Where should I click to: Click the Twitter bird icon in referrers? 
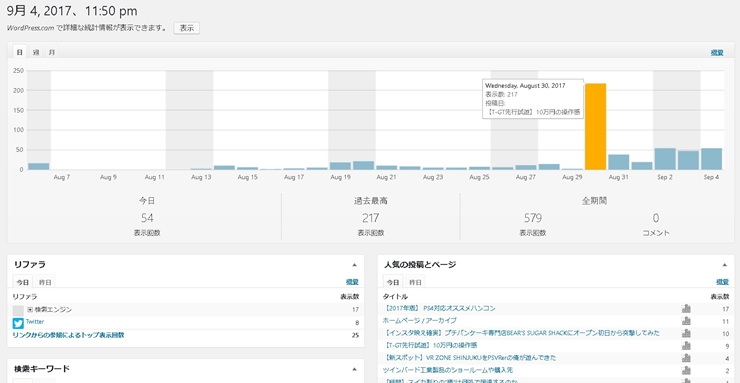(x=18, y=323)
